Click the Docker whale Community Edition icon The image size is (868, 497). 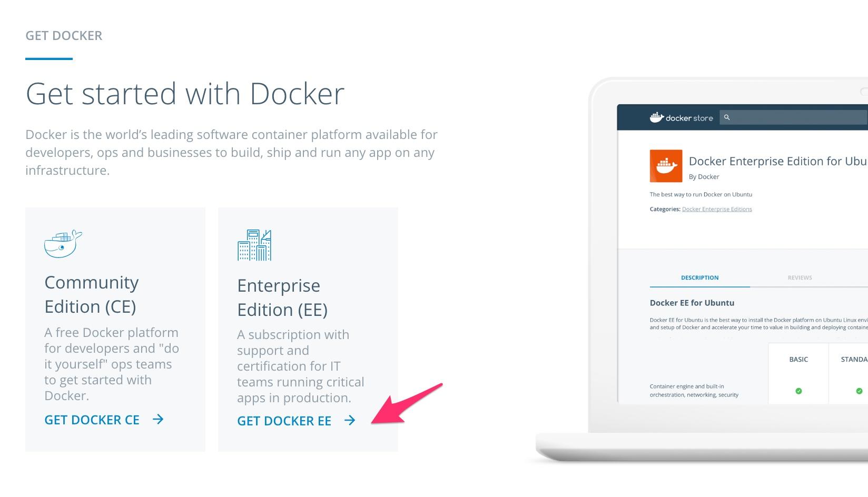(x=63, y=244)
